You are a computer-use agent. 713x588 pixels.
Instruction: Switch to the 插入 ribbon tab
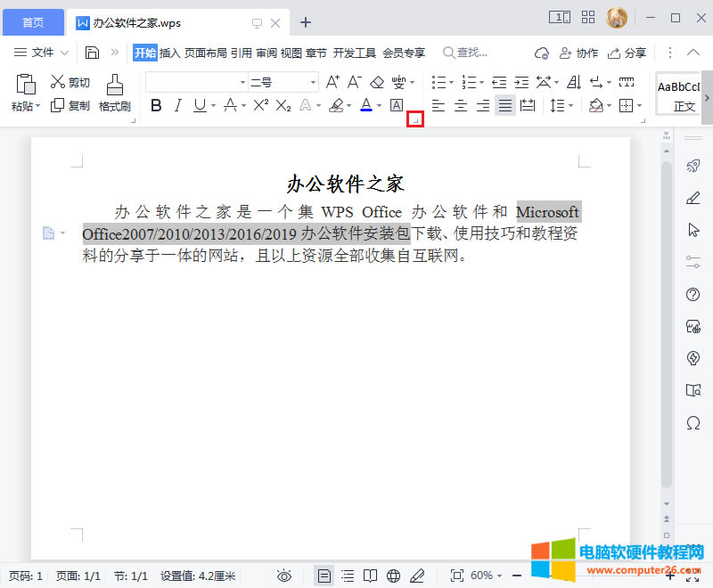(x=172, y=53)
